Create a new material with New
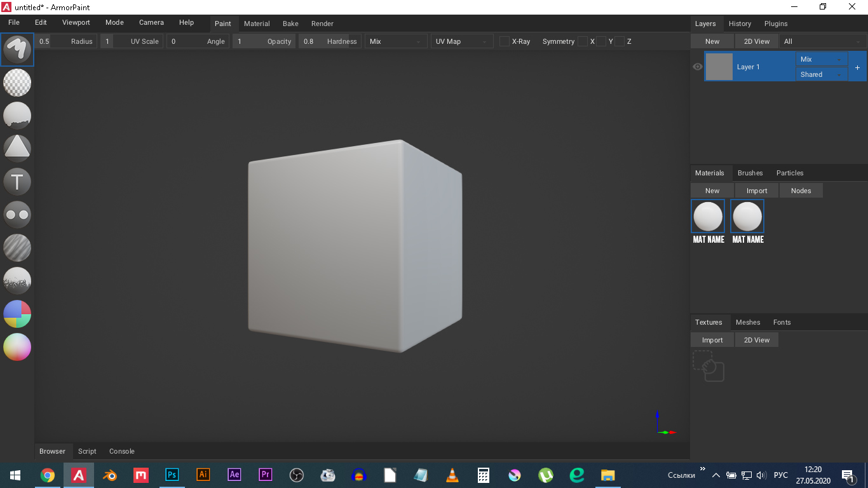Viewport: 868px width, 488px height. (712, 191)
